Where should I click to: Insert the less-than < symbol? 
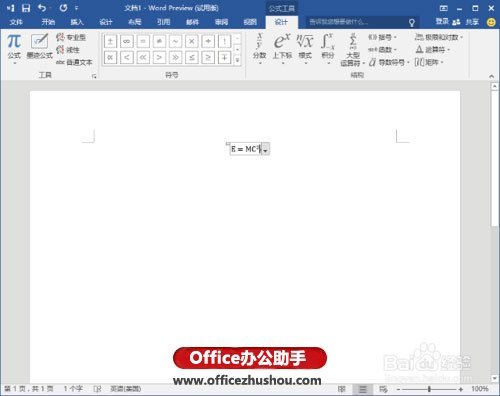pos(127,57)
